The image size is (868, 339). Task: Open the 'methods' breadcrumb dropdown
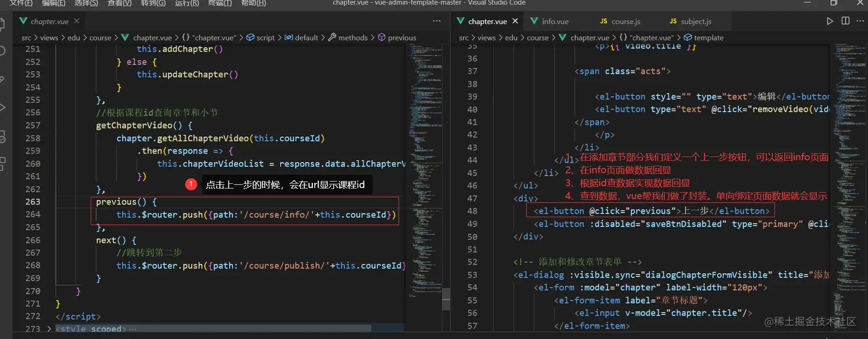[352, 37]
